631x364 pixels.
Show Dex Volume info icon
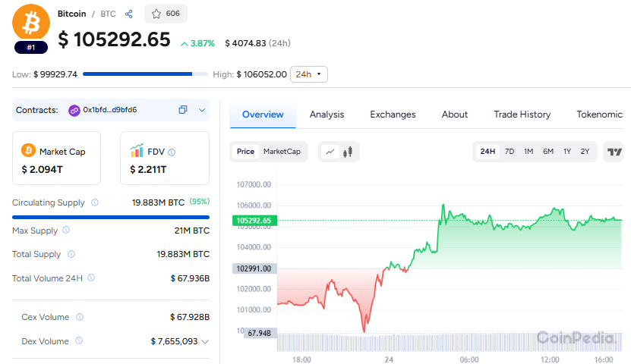point(79,340)
